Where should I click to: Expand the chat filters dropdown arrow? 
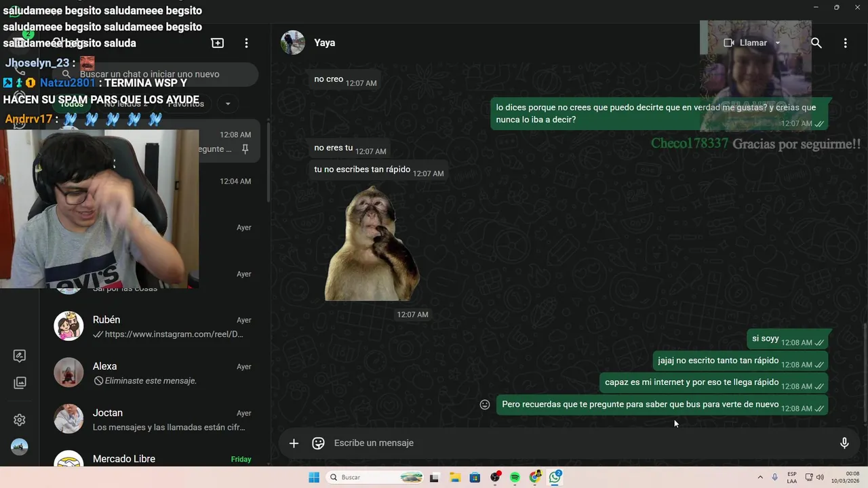tap(228, 104)
